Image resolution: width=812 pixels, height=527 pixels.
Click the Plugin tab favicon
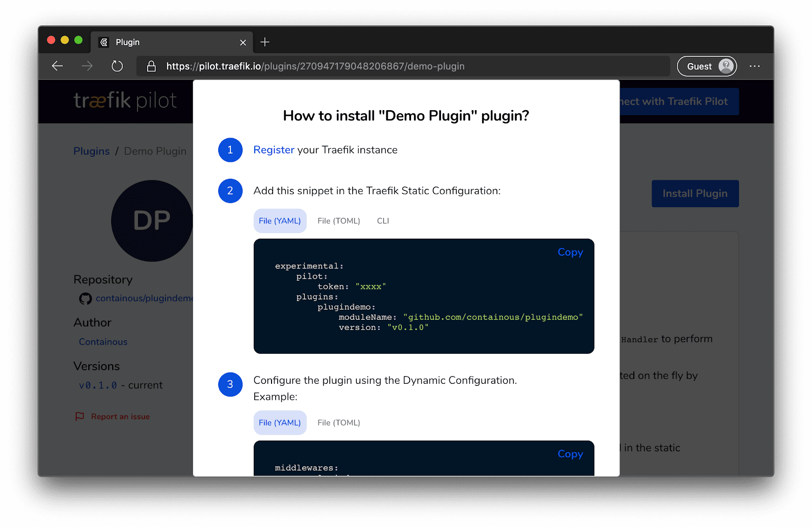pyautogui.click(x=104, y=42)
